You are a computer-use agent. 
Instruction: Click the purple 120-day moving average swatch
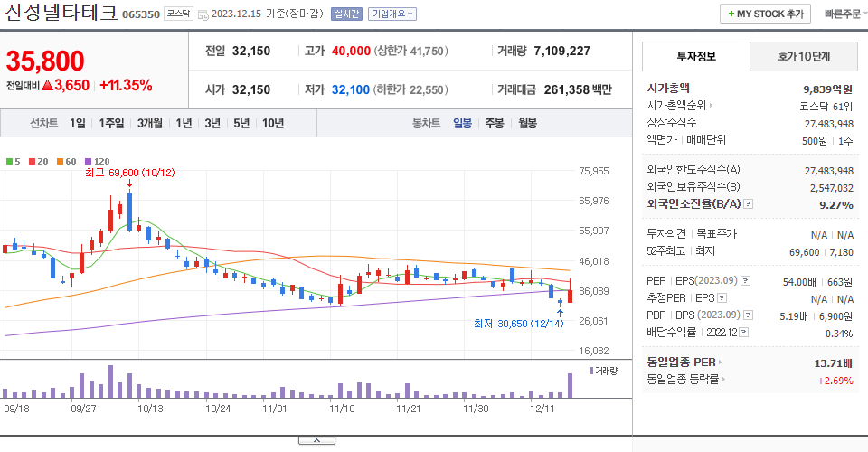tap(88, 162)
